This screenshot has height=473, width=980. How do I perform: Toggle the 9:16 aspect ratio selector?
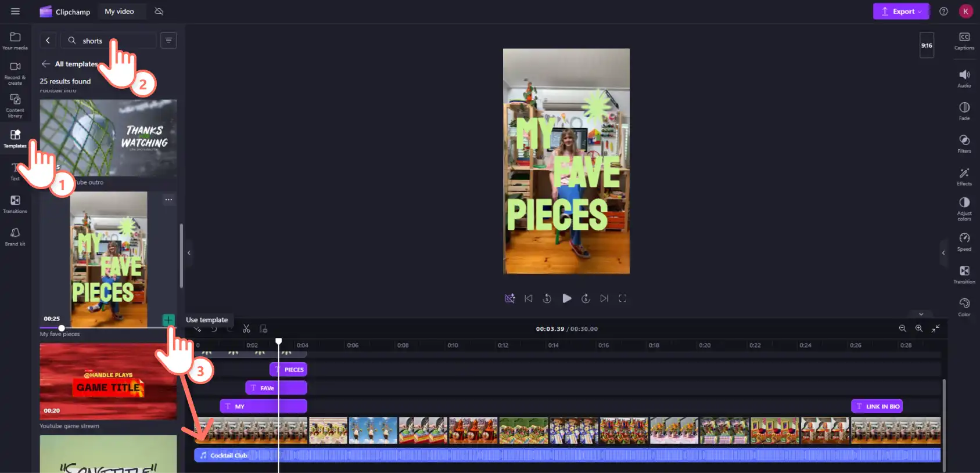(x=927, y=45)
